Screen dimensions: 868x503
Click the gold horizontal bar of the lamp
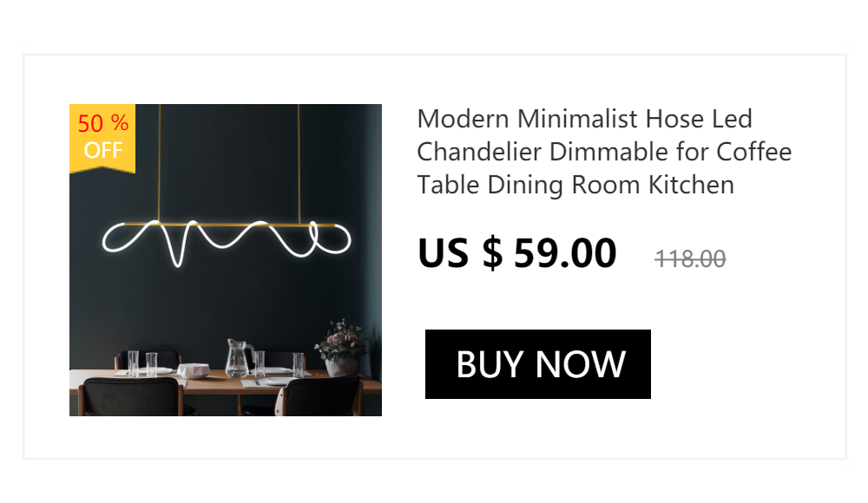point(230,225)
